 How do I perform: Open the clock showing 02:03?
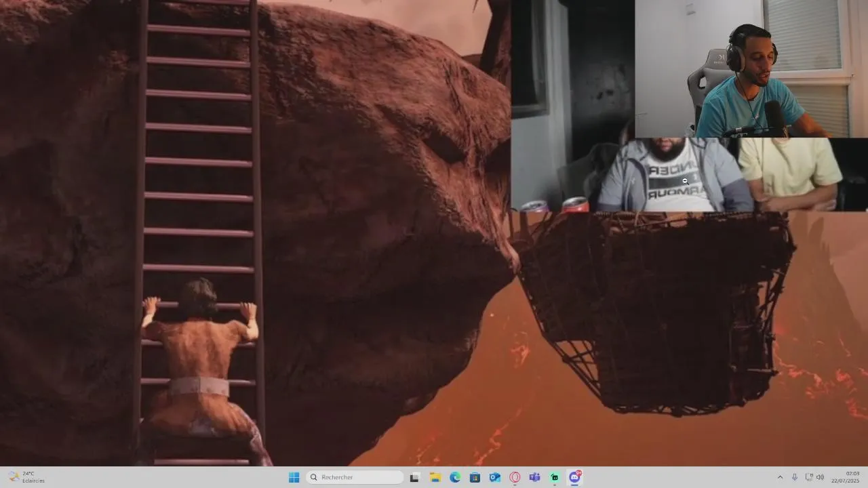click(846, 477)
